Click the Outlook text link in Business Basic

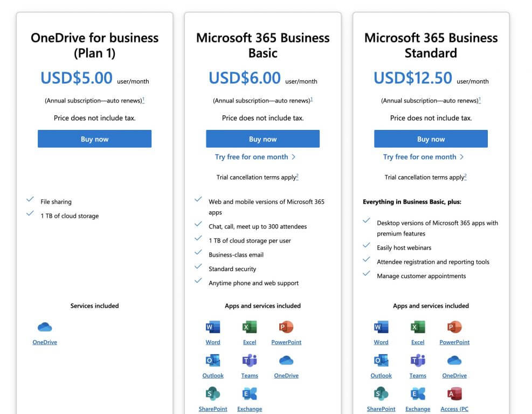(x=213, y=376)
